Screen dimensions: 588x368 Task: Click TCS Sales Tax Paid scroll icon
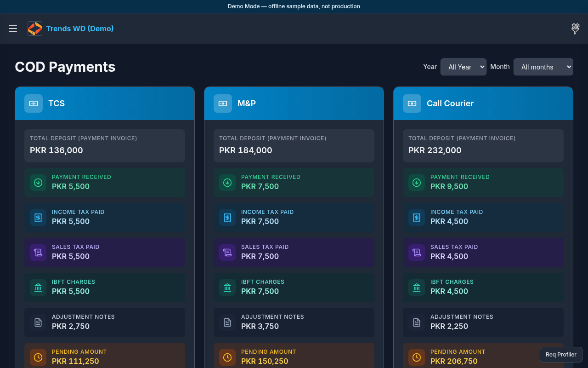click(38, 253)
